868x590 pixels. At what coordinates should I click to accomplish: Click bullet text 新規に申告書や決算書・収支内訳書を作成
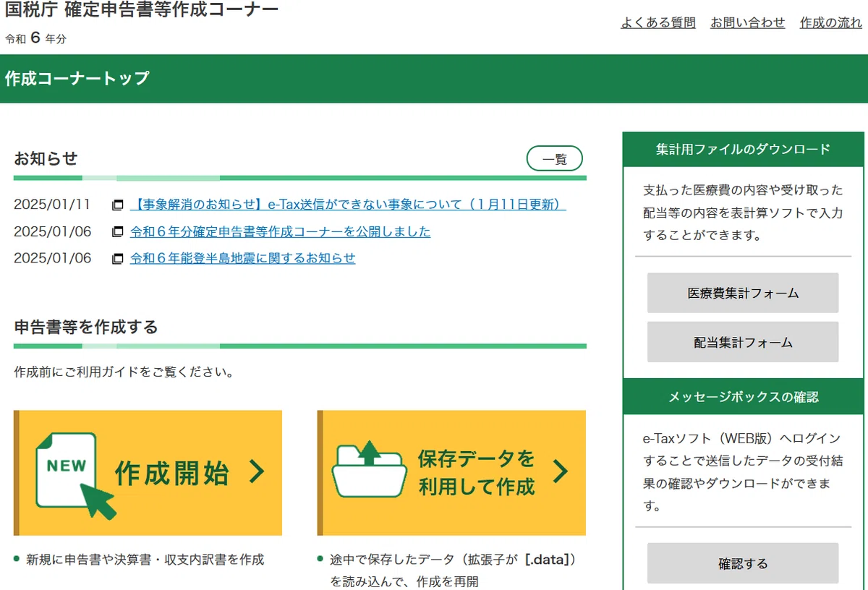pos(145,560)
